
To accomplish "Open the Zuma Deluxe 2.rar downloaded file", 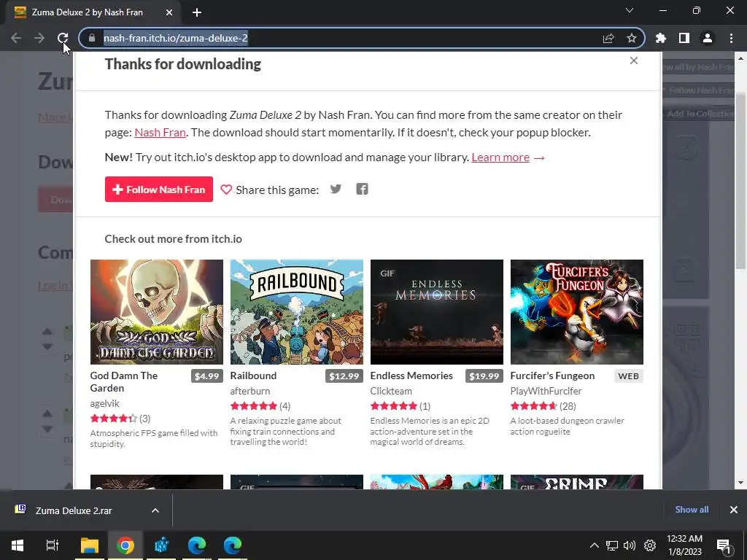I will pyautogui.click(x=74, y=510).
